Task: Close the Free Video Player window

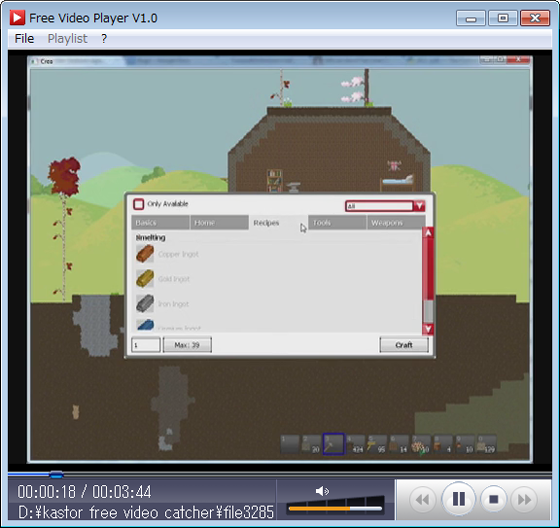Action: pos(535,18)
